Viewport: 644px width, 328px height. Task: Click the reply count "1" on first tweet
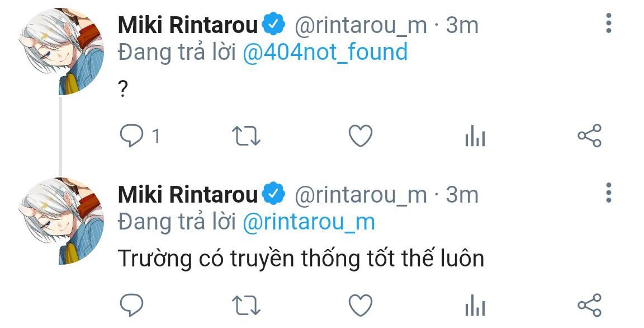[156, 136]
